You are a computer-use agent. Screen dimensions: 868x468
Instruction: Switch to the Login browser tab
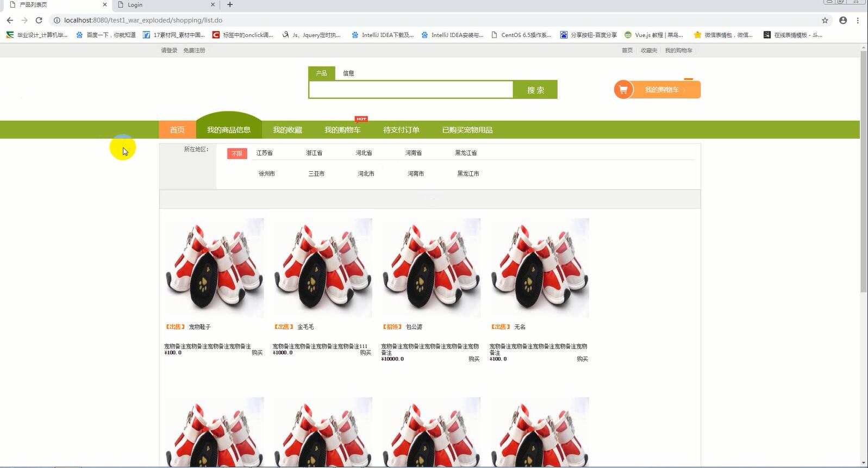point(166,4)
